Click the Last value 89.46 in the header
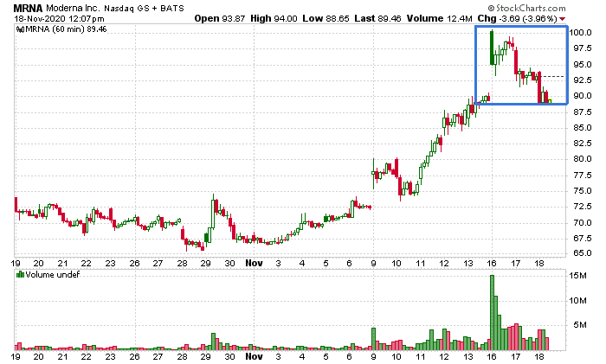This screenshot has height=364, width=606. 390,18
